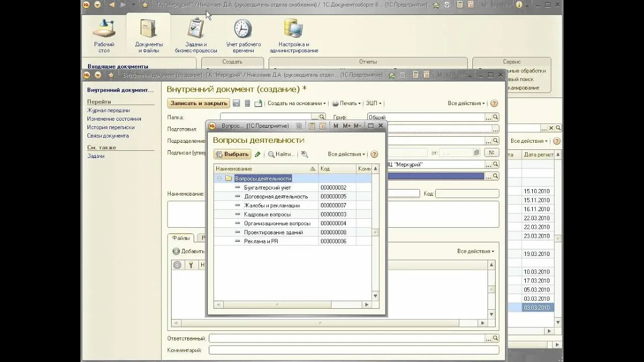Select the Бухгалтерский учет row
Viewport: 644px width, 362px height.
coord(293,188)
